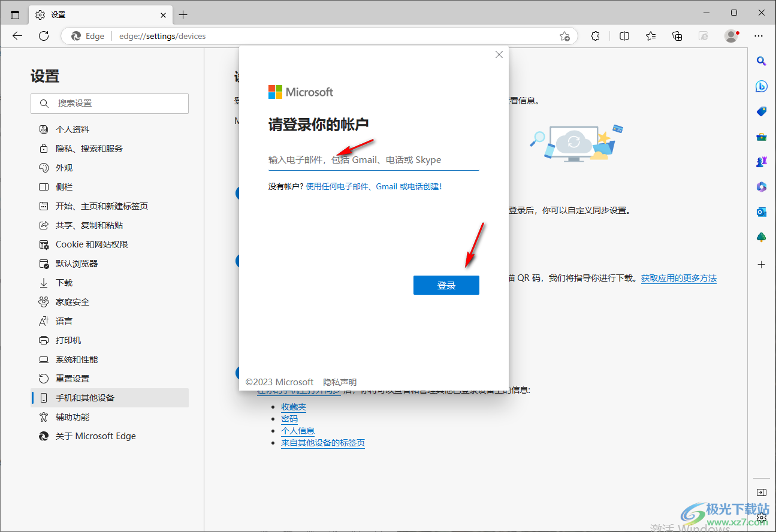This screenshot has height=532, width=776.
Task: Open the 密码 link
Action: click(x=289, y=419)
